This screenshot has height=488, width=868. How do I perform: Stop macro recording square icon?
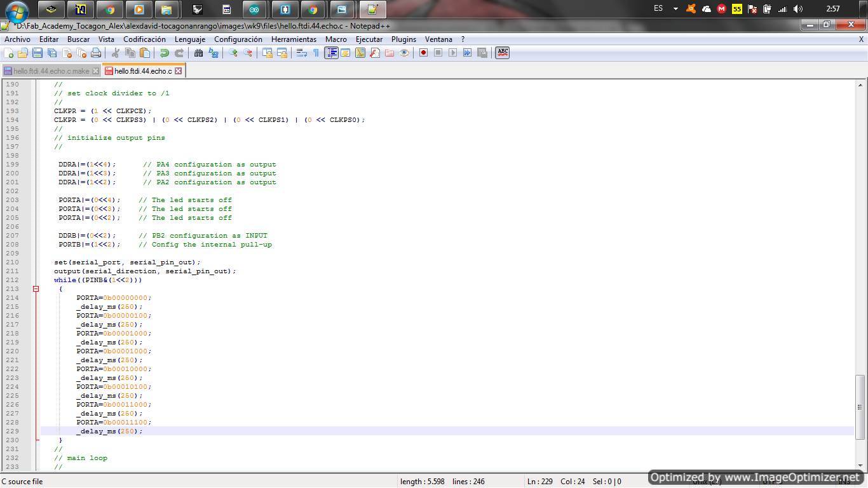click(438, 53)
